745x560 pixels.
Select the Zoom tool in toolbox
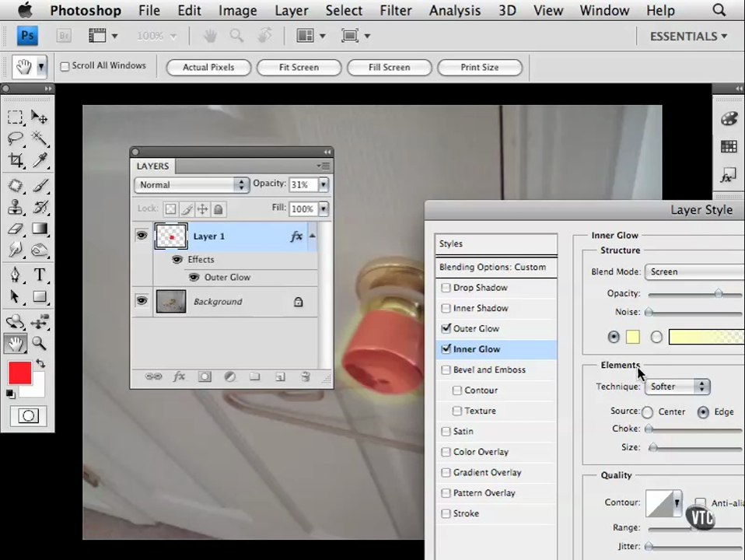coord(39,343)
